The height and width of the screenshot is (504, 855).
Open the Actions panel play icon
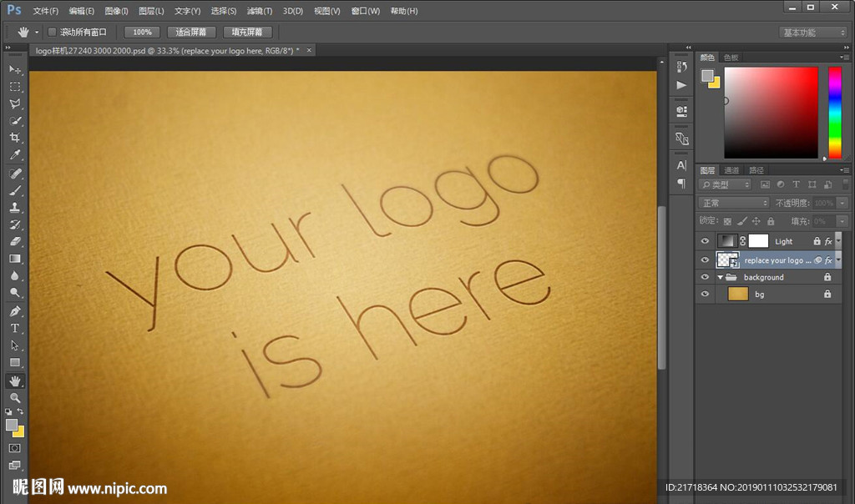pyautogui.click(x=681, y=85)
